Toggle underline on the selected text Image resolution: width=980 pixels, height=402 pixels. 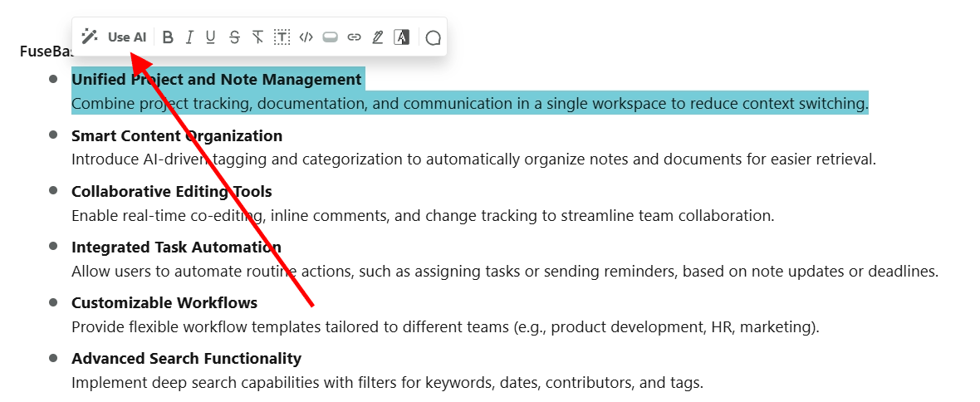coord(211,37)
